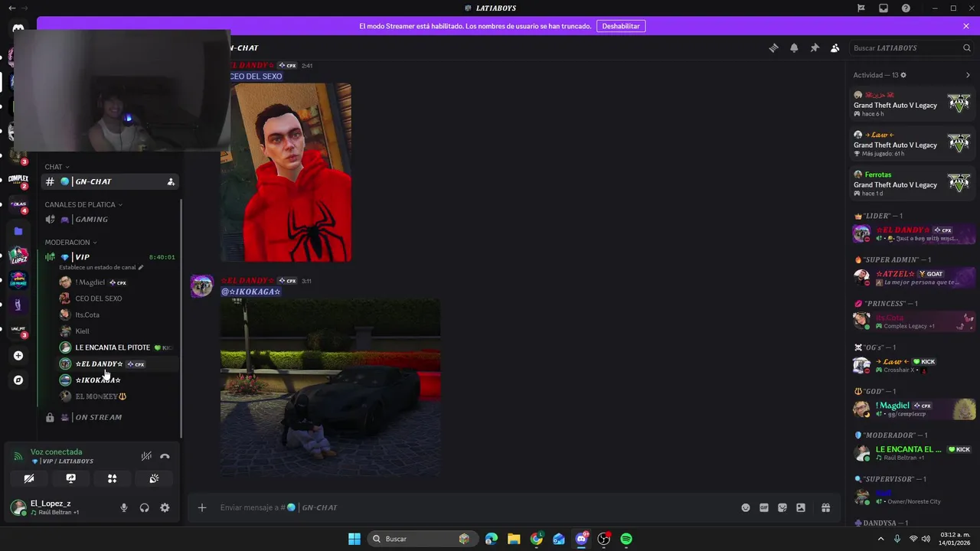Open notification settings bell icon

coord(794,47)
